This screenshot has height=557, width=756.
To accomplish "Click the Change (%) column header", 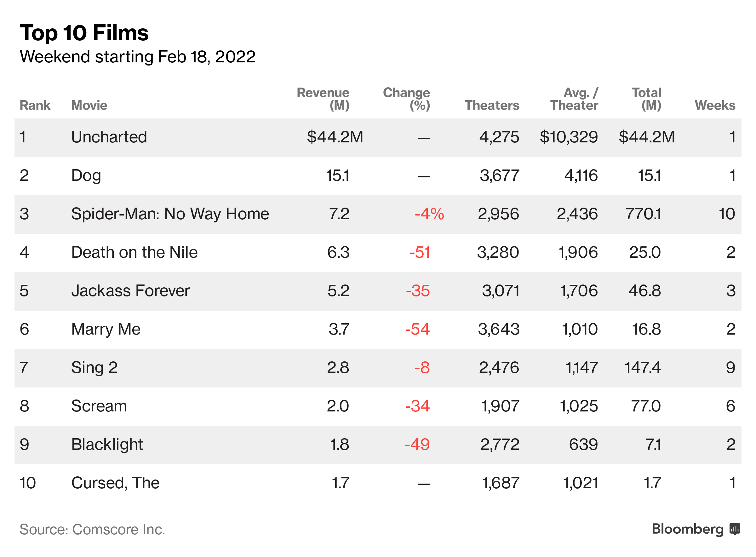I will point(406,99).
